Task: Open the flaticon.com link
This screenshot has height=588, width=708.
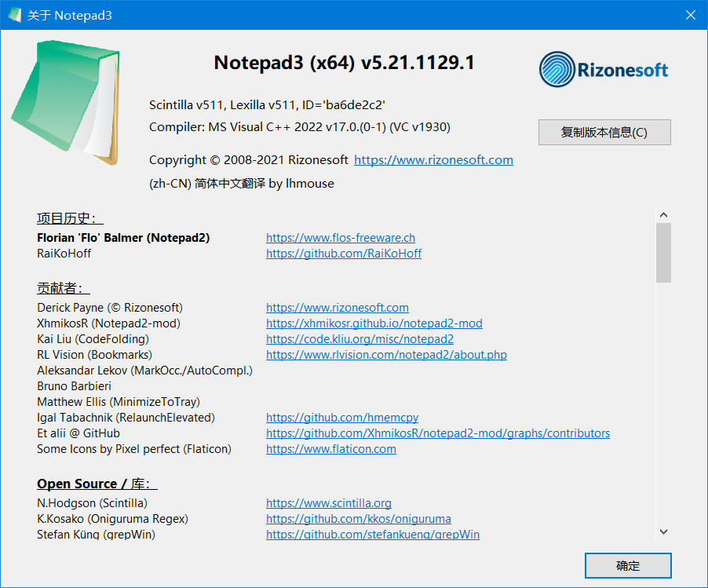Action: pos(331,449)
